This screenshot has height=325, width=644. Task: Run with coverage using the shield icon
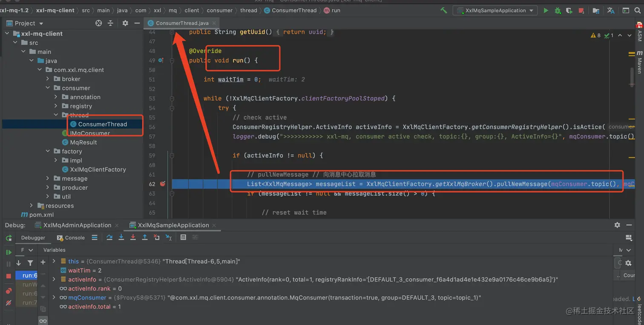[569, 10]
